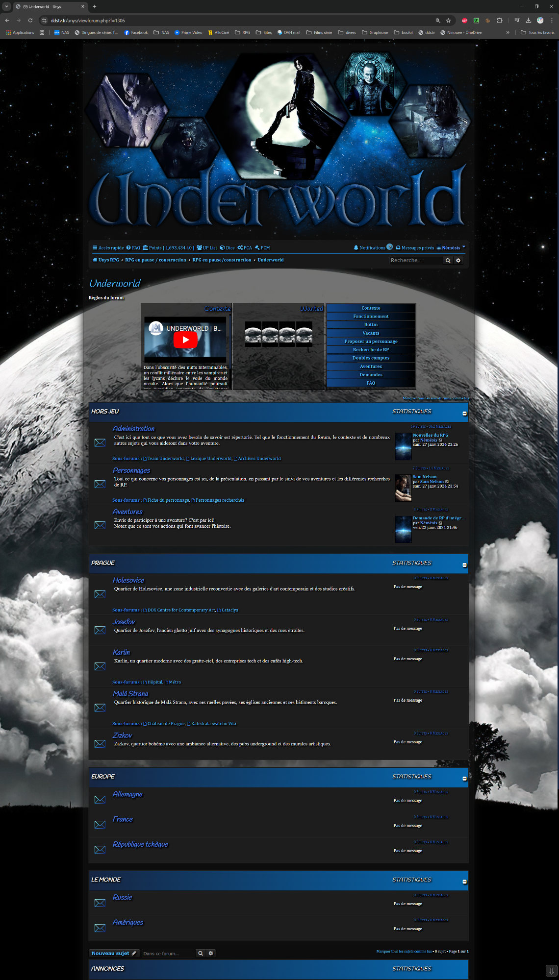Select the Fonctionnement menu entry
559x980 pixels.
[x=371, y=317]
